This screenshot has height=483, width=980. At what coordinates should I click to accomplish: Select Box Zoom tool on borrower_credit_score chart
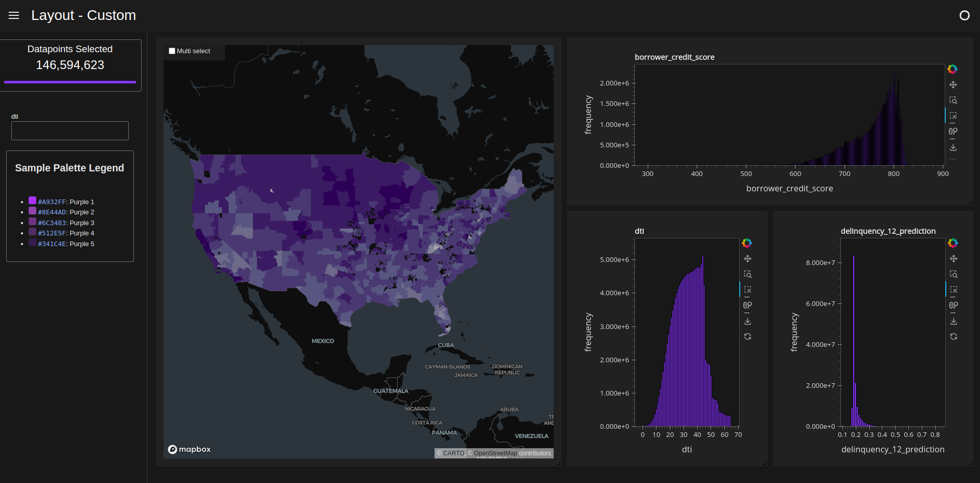click(x=953, y=100)
